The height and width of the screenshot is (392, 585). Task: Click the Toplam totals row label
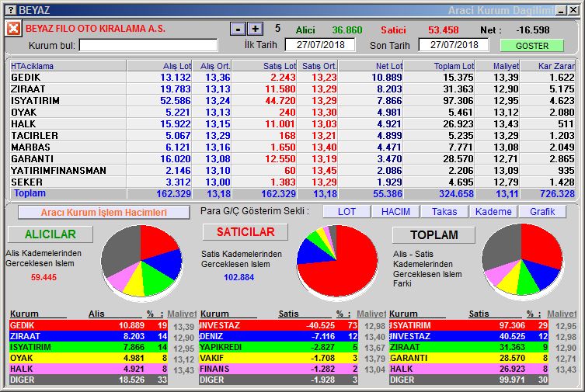coord(30,193)
